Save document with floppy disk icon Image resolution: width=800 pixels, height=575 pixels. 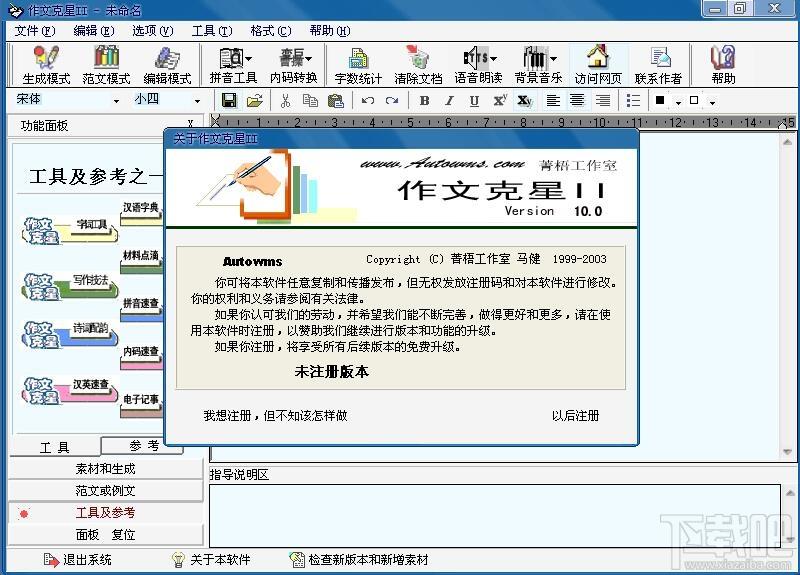point(229,101)
